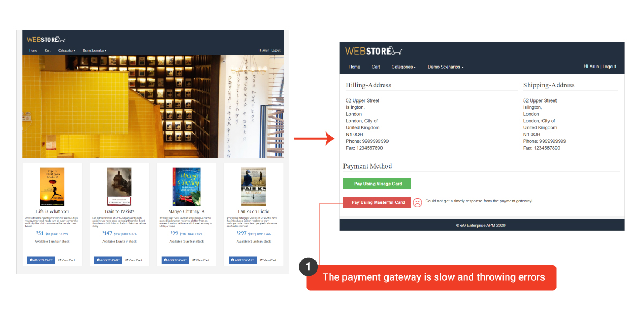Click WEBSTORE cart logo on homepage

click(x=46, y=39)
